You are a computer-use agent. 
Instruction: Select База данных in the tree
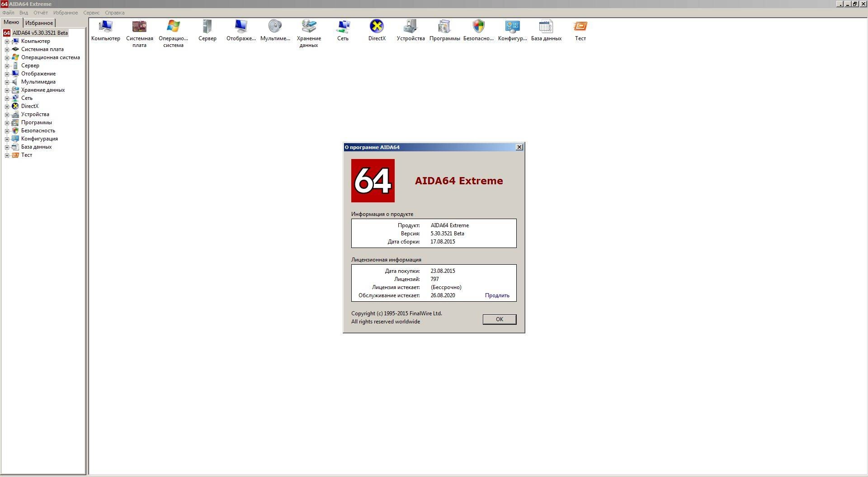pos(36,147)
